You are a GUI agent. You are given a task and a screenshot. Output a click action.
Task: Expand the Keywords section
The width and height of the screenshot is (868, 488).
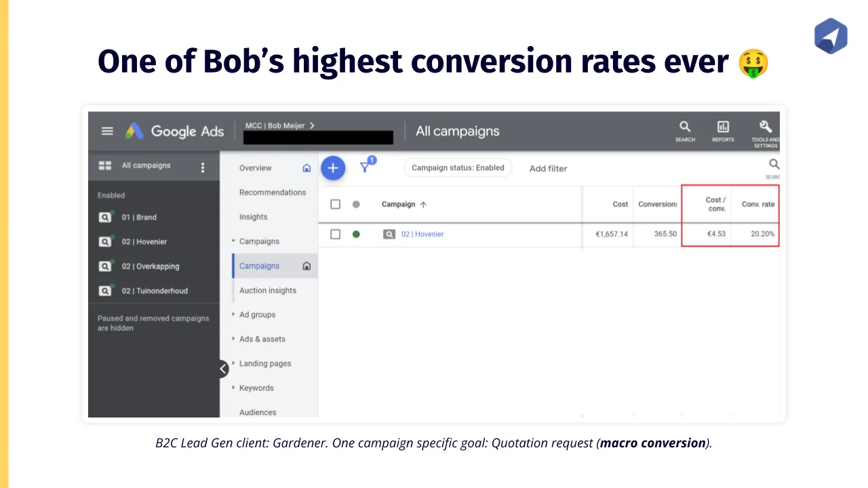coord(256,388)
